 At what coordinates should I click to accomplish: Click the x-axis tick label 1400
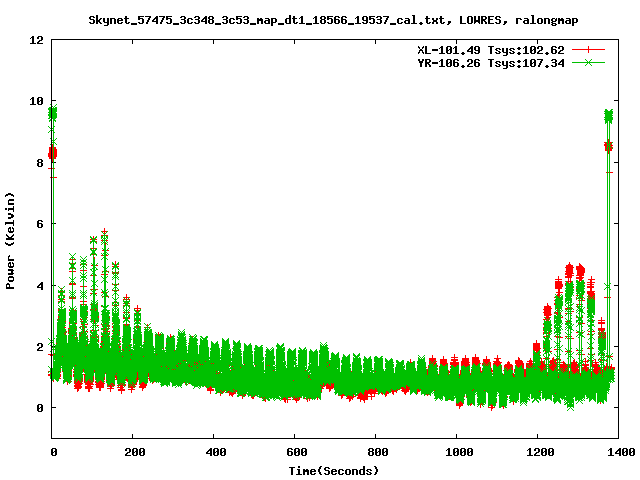tap(621, 452)
